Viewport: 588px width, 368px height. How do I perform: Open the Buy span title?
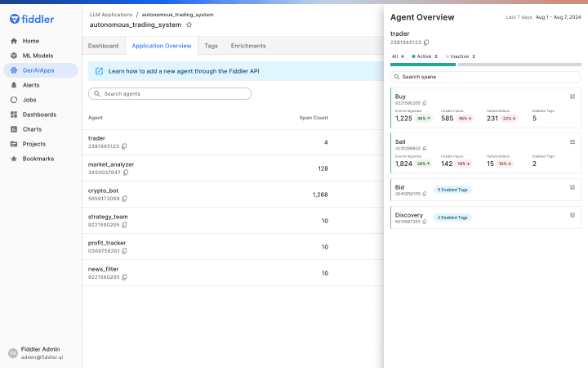[x=400, y=96]
